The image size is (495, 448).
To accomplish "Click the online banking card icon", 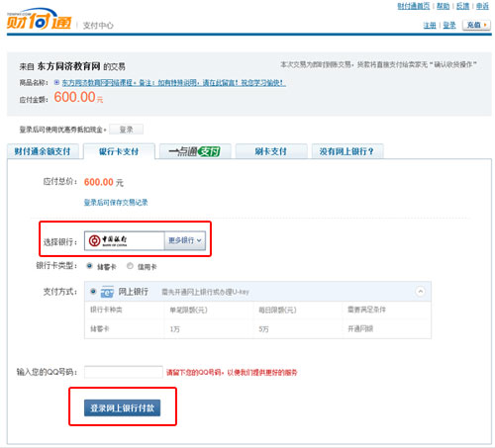I will point(107,292).
